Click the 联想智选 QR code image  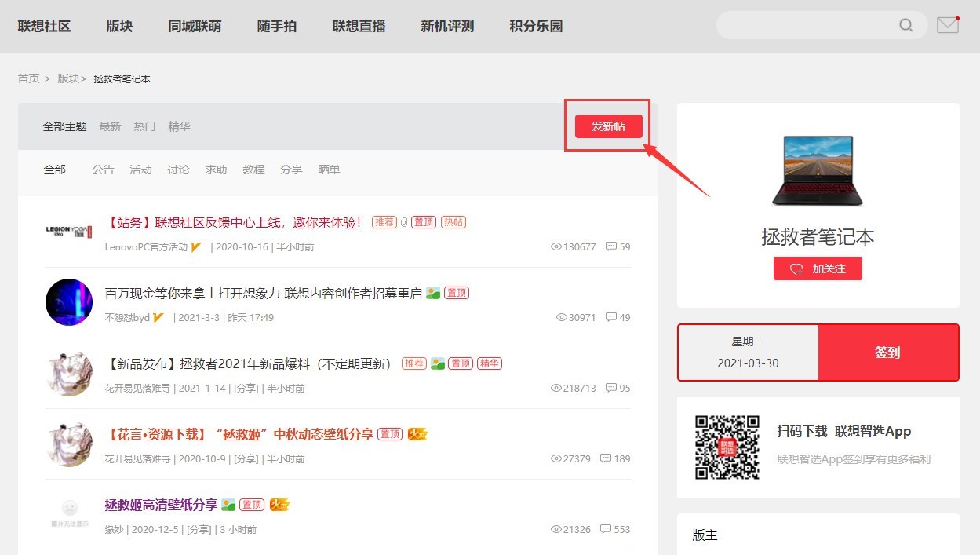coord(727,447)
